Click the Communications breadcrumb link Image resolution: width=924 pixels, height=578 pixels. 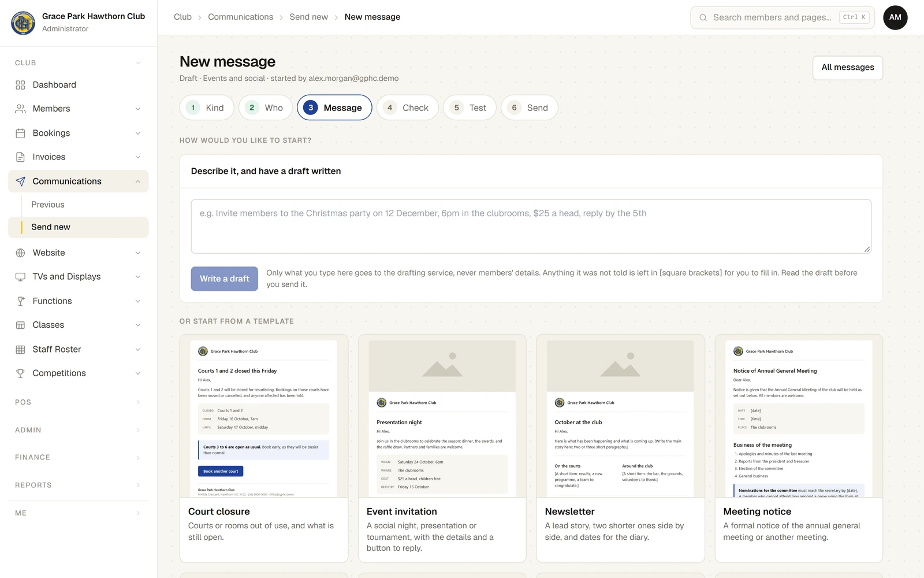tap(240, 17)
